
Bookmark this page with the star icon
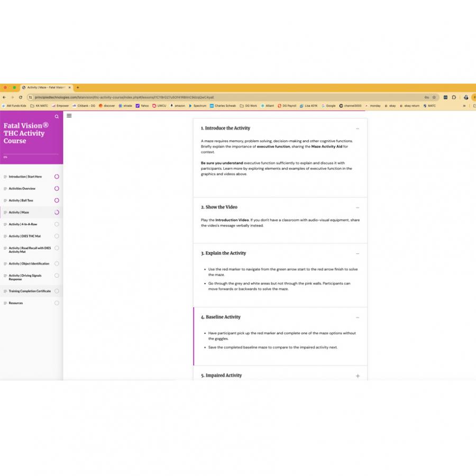tap(434, 97)
